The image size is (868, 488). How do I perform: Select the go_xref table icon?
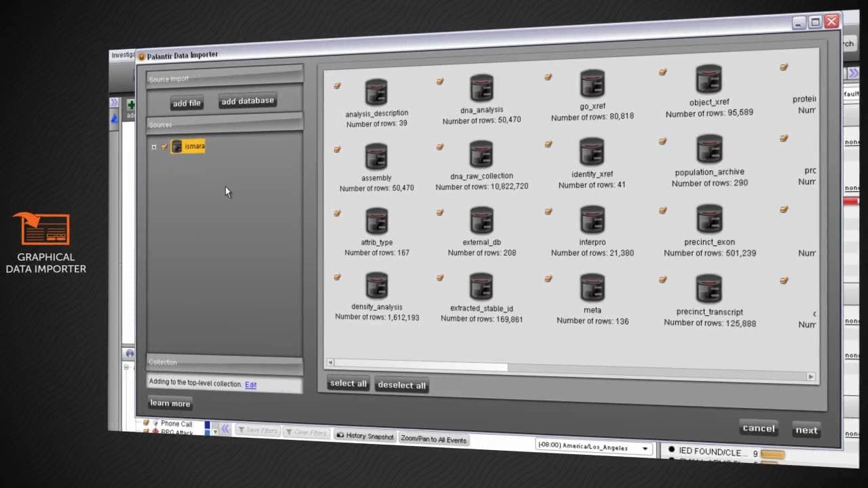pyautogui.click(x=592, y=84)
